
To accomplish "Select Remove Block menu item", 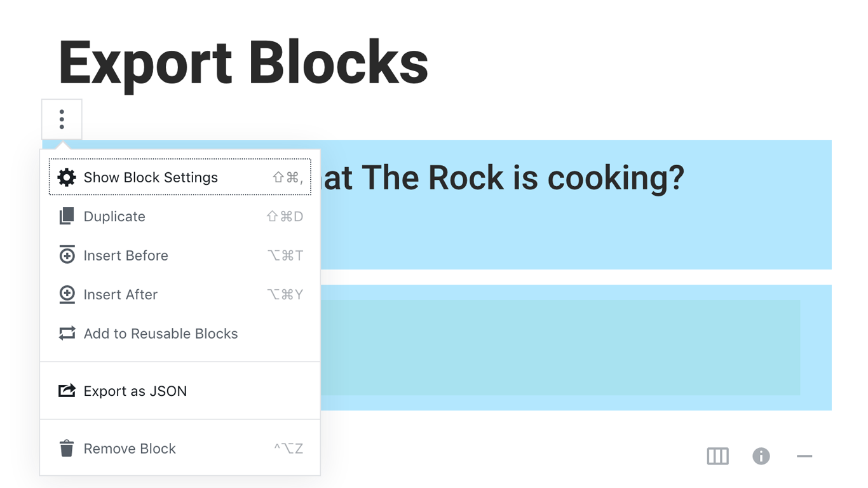I will [x=180, y=449].
